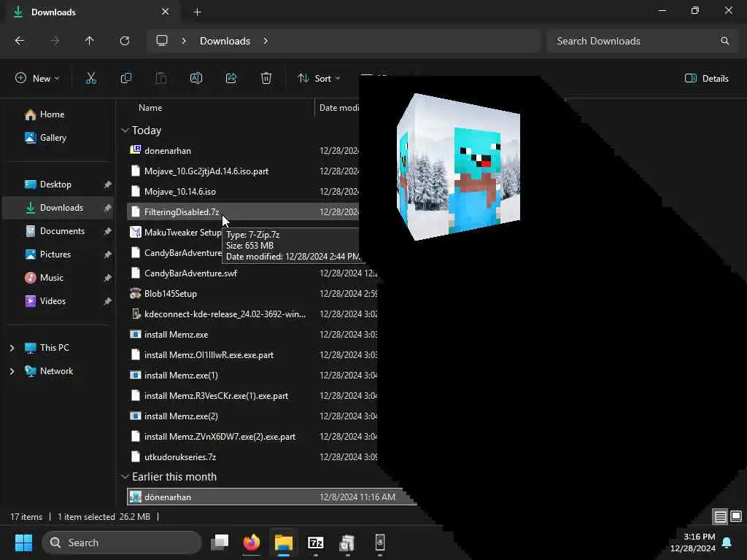Screen dimensions: 747x560
Task: Click File Explorer taskbar icon
Action: pyautogui.click(x=284, y=542)
